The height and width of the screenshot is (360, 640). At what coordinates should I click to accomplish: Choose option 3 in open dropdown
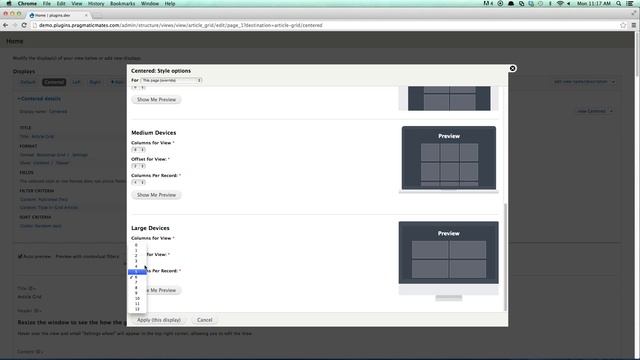(x=137, y=261)
